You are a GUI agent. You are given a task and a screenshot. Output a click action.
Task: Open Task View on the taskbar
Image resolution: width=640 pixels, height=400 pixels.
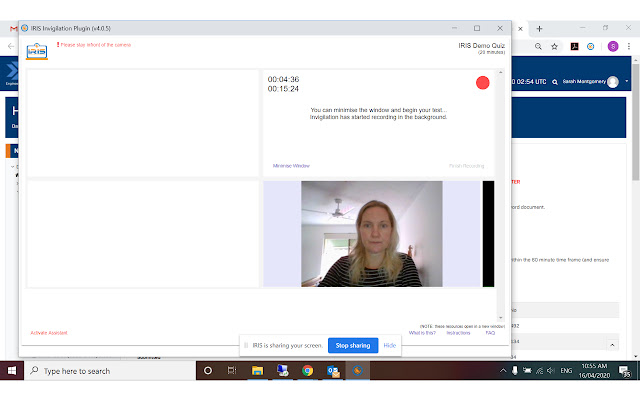pyautogui.click(x=232, y=371)
